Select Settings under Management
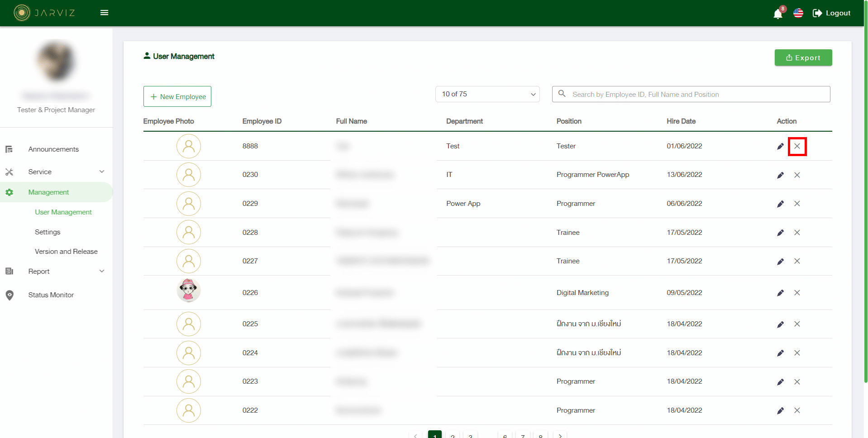This screenshot has width=868, height=438. click(48, 232)
